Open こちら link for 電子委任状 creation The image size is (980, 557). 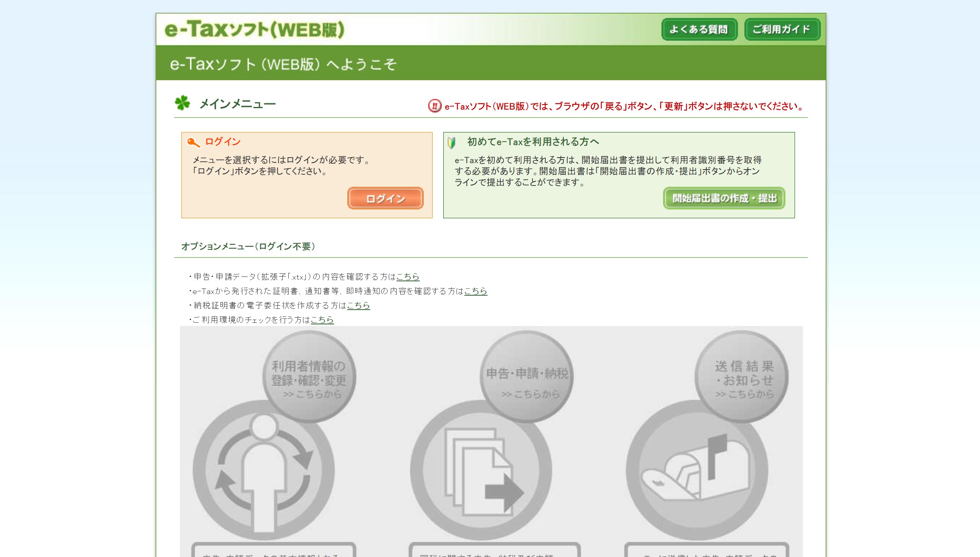pos(358,305)
